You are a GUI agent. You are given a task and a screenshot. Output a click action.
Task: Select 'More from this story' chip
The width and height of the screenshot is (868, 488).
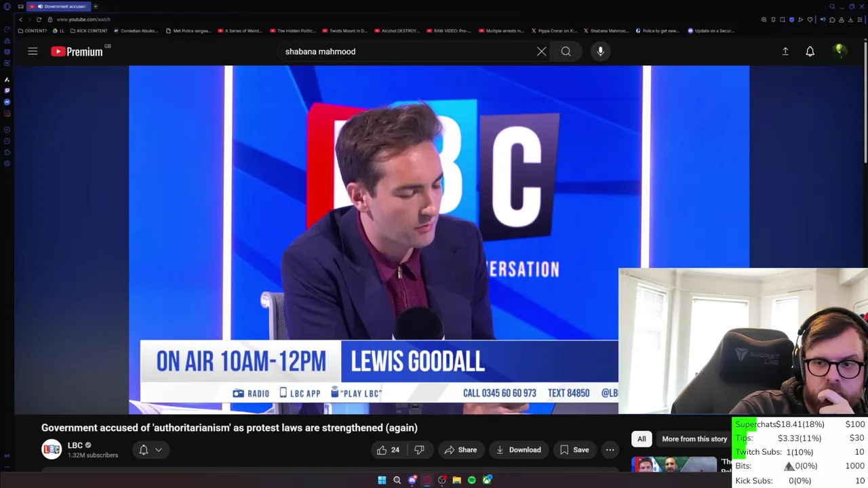tap(694, 439)
